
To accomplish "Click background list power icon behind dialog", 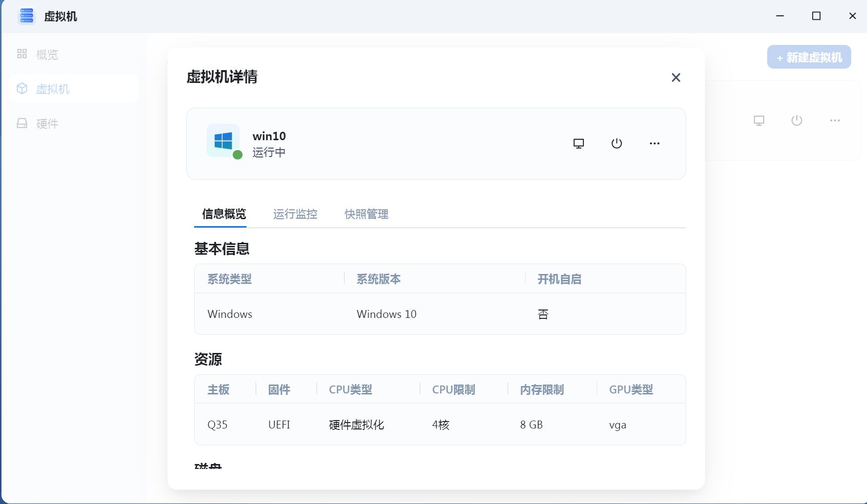I will click(x=797, y=120).
